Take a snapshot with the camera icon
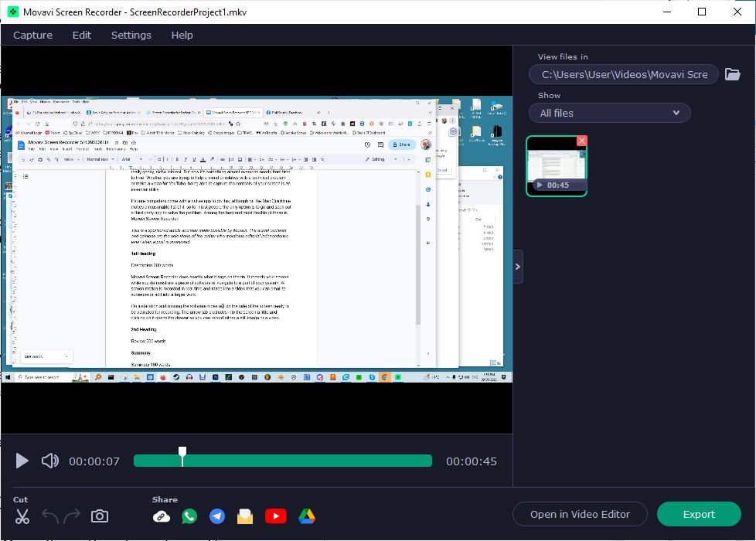Viewport: 756px width, 541px height. click(100, 515)
